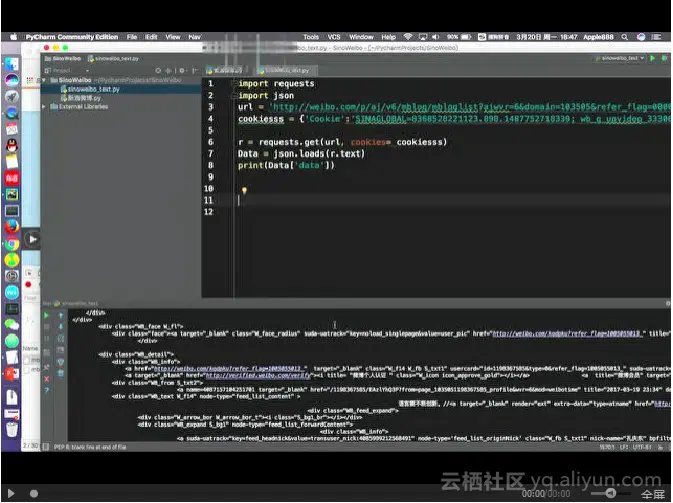Open Launchpad rocket in the Dock

point(12,97)
